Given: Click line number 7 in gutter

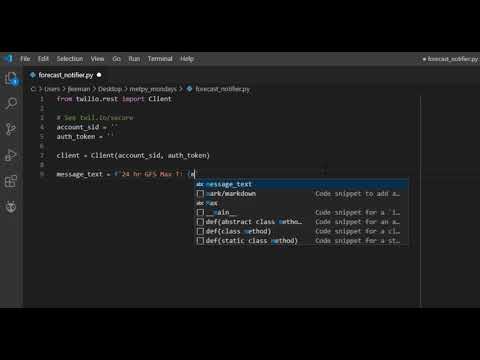Looking at the screenshot, I should 42,155.
